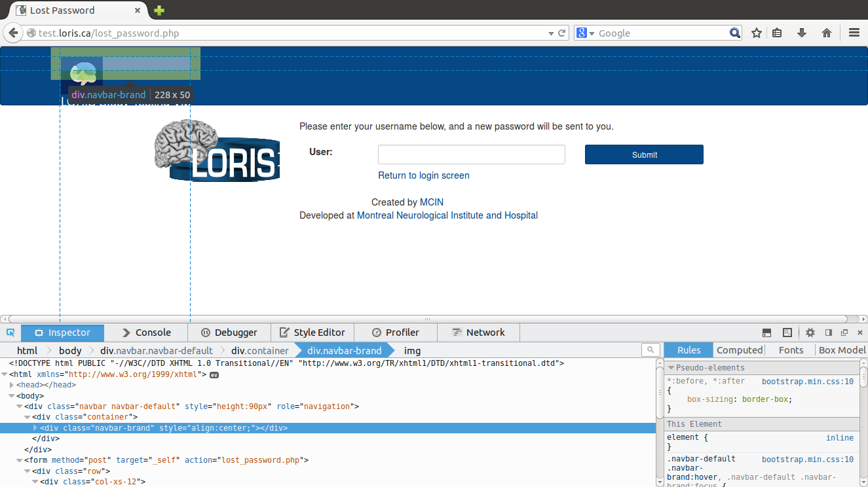Open the Computed styles tab

[739, 350]
